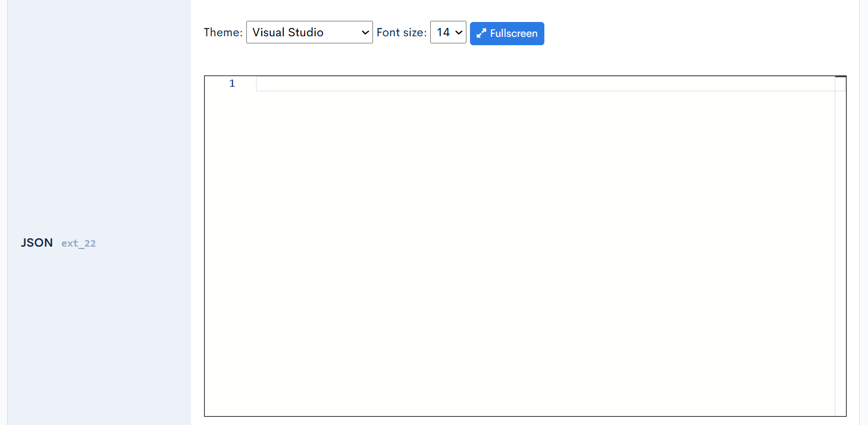Click line number 1 in the gutter
Screen dimensions: 868x425
pyautogui.click(x=232, y=84)
